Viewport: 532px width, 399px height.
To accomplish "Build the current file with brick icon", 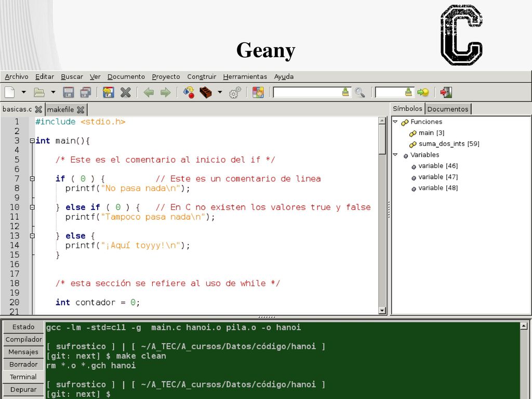I will (x=206, y=92).
